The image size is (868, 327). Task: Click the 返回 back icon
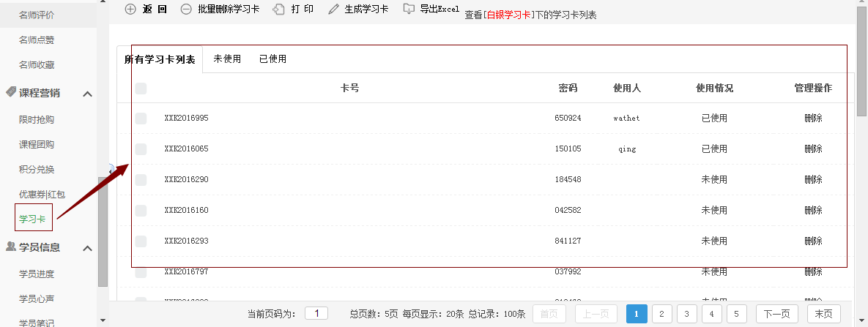[x=130, y=9]
